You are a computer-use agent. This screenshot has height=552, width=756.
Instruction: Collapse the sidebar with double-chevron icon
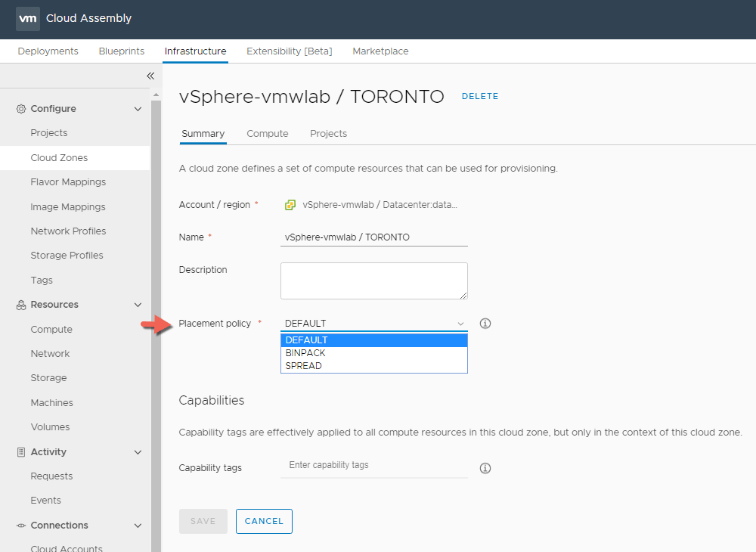(150, 76)
